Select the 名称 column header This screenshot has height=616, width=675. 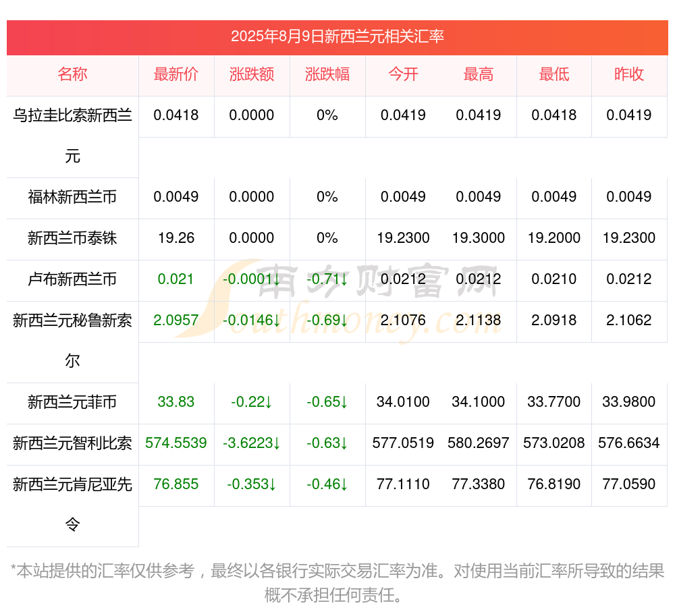tap(72, 74)
